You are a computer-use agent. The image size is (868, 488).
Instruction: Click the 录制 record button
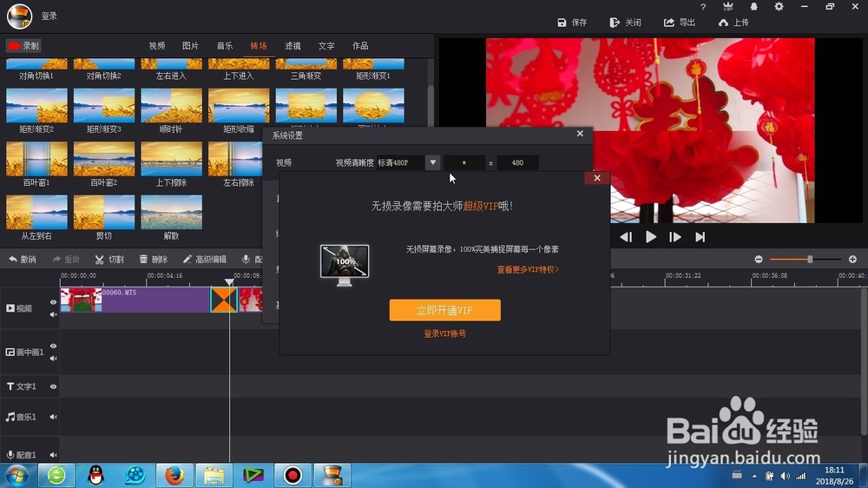[23, 46]
